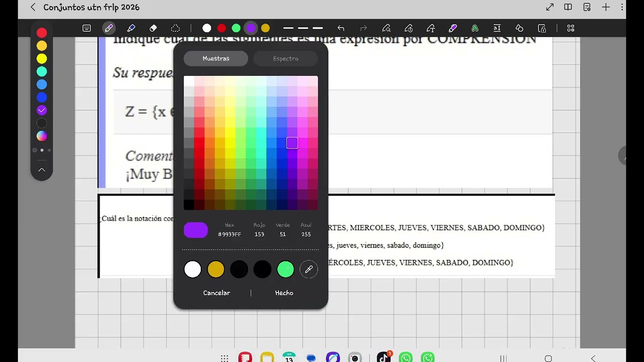644x362 pixels.
Task: Click the current purple color preview swatch
Action: (196, 230)
